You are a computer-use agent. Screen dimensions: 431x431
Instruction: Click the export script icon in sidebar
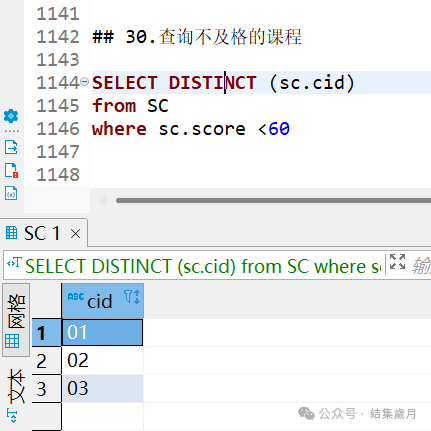click(x=11, y=147)
